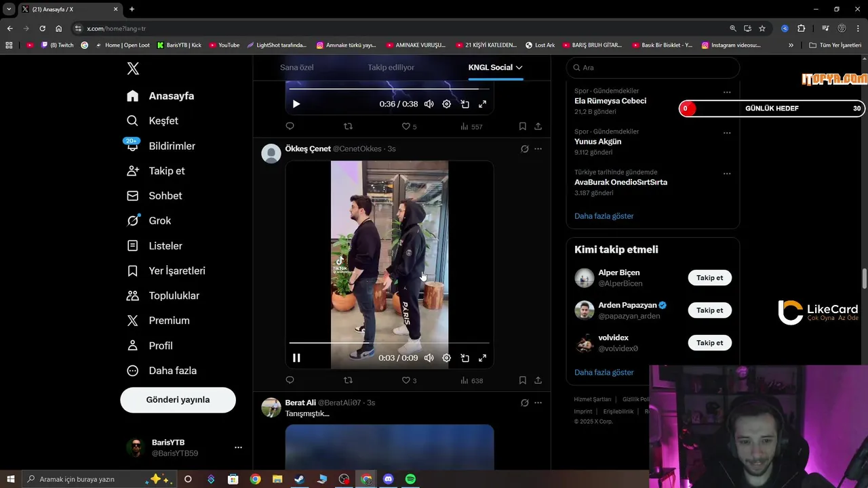View analytics showing 557 views
The height and width of the screenshot is (488, 868).
pyautogui.click(x=471, y=126)
